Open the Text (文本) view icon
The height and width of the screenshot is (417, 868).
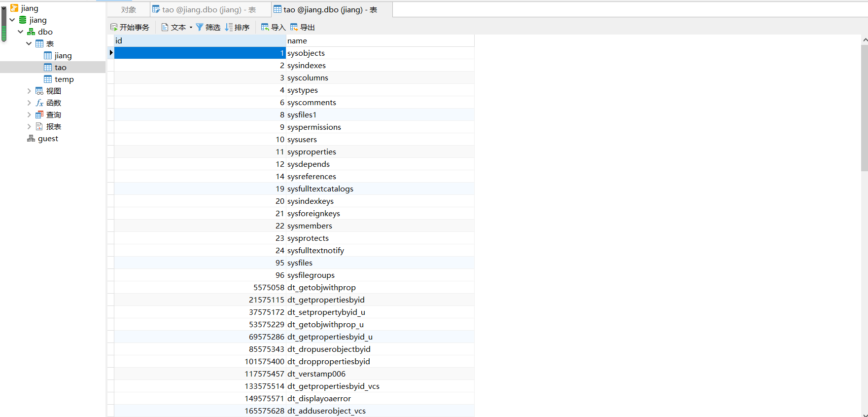[x=165, y=27]
